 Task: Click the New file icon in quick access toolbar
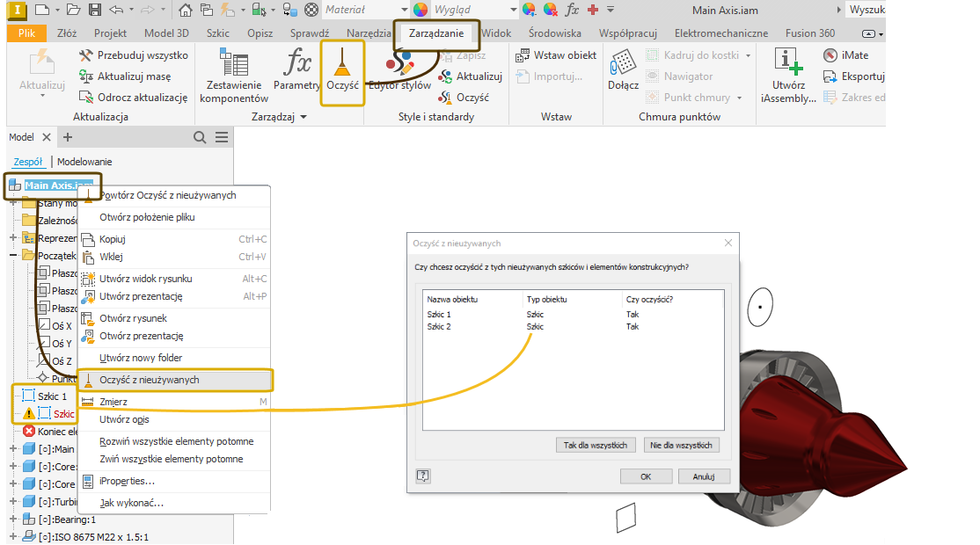point(42,10)
